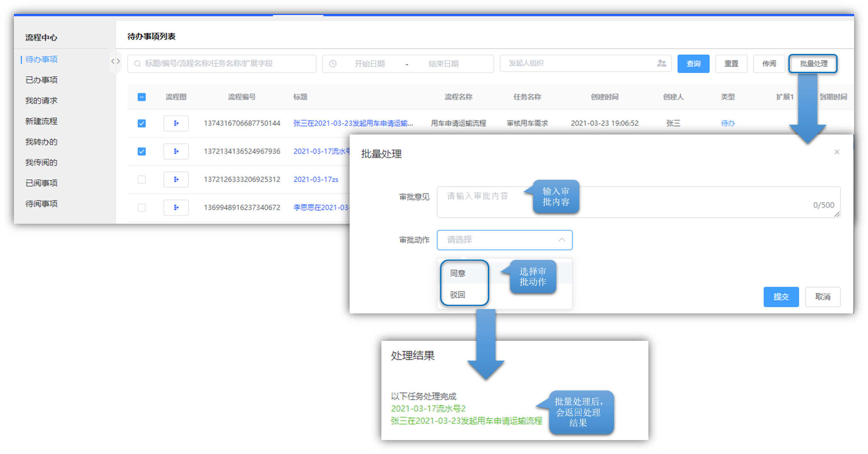Click the clock icon in date range field
This screenshot has height=454, width=868.
tap(333, 64)
